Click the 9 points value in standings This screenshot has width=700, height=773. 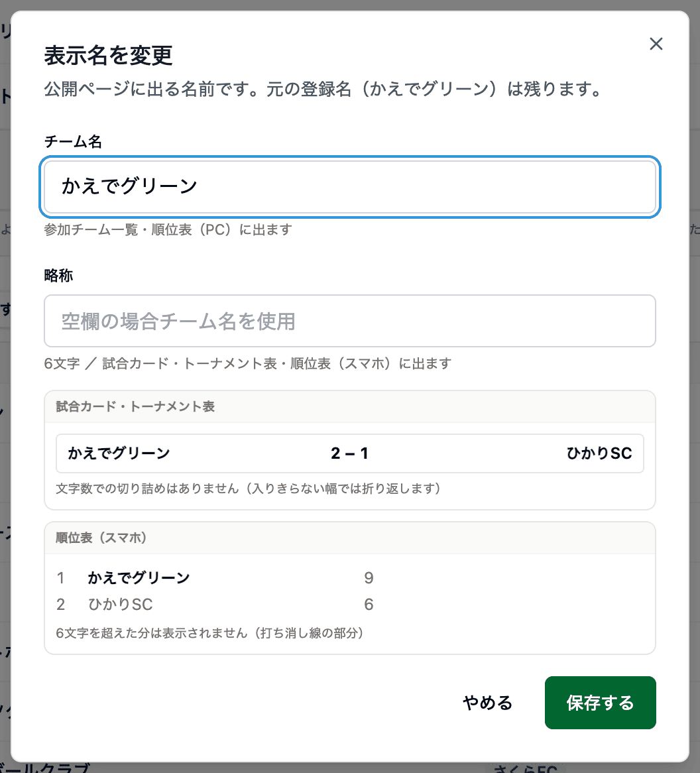click(x=369, y=577)
